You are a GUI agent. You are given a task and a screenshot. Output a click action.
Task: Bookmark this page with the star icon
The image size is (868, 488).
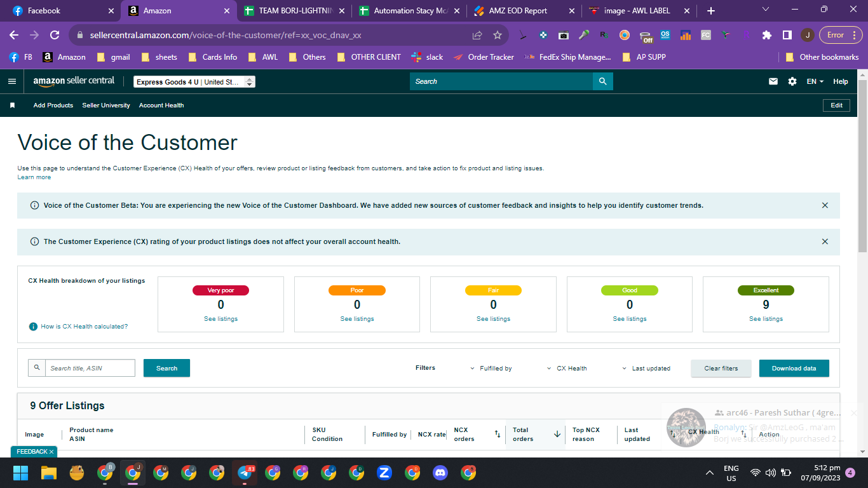498,35
